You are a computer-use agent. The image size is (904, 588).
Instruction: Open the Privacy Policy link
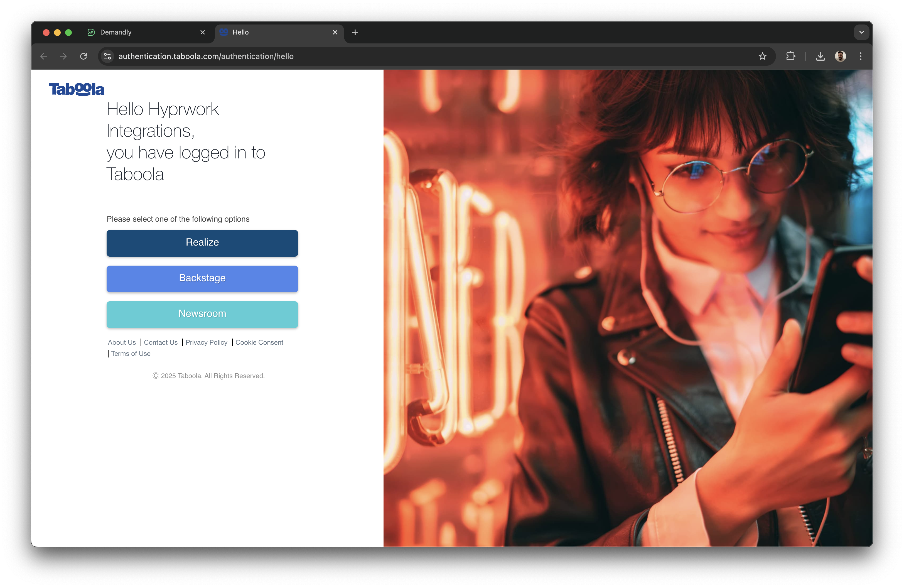click(206, 342)
